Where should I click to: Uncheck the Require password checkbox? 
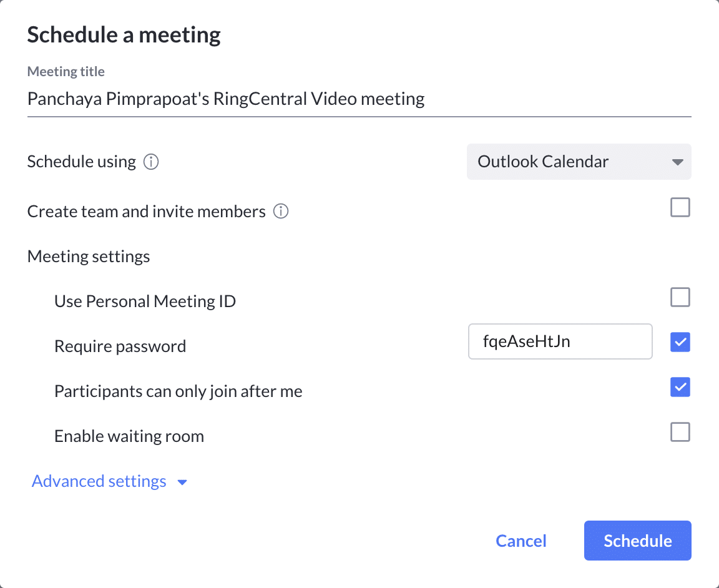[x=680, y=342]
